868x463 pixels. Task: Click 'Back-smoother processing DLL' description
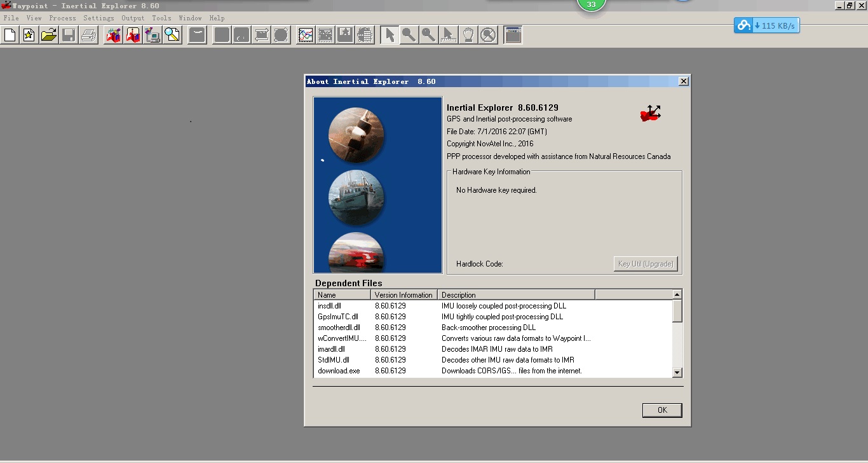[489, 328]
